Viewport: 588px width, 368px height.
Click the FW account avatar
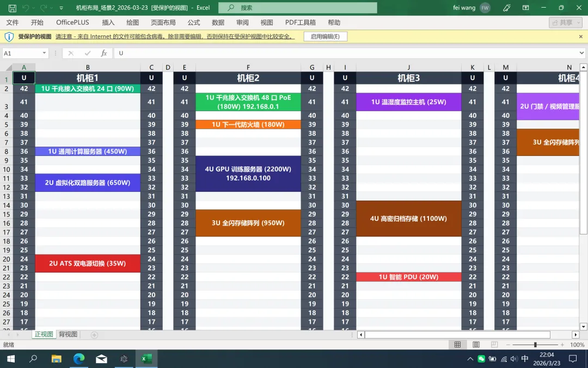click(485, 8)
